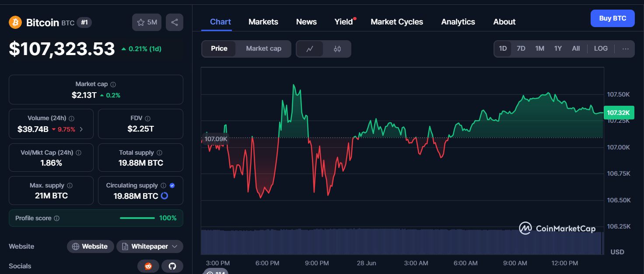Switch to the candlestick chart icon
Viewport: 644px width, 274px height.
click(x=337, y=49)
